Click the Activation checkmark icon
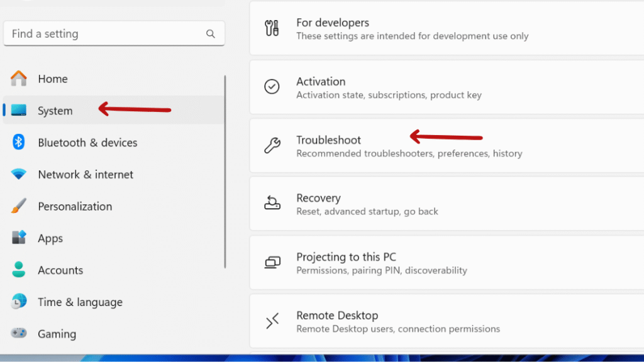Screen dimensions: 644x362 pos(272,87)
